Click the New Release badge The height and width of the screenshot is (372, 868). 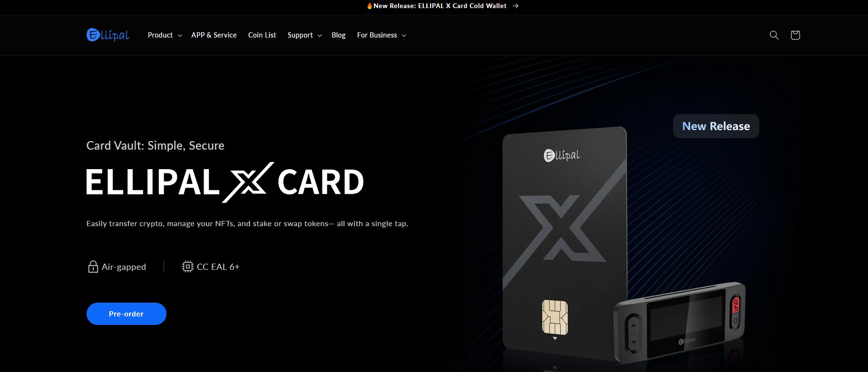click(x=716, y=126)
